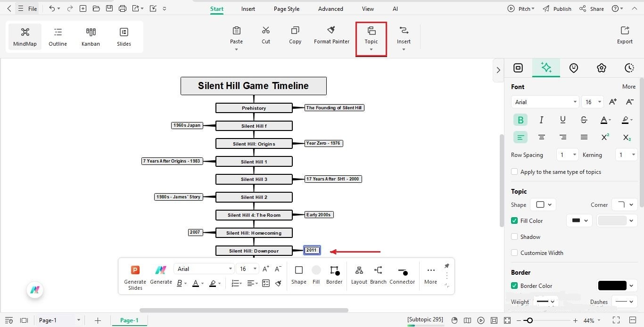
Task: Open the clock history panel tab
Action: pyautogui.click(x=629, y=68)
